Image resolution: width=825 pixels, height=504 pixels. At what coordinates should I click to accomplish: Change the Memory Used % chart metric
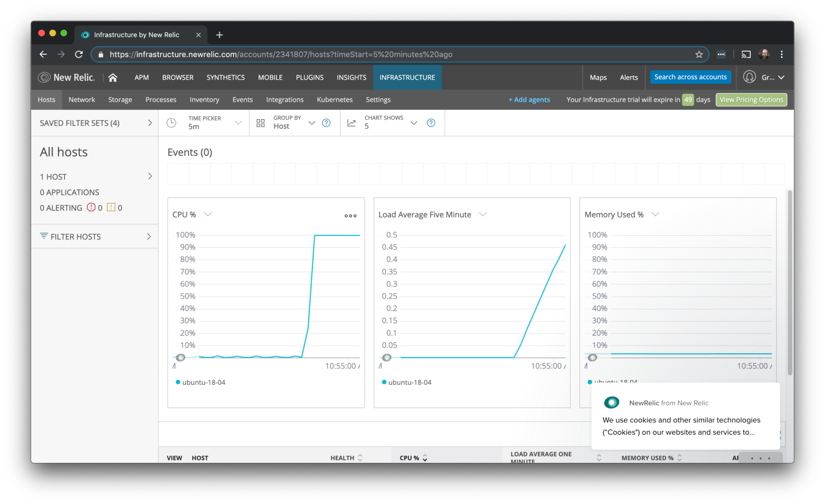655,214
